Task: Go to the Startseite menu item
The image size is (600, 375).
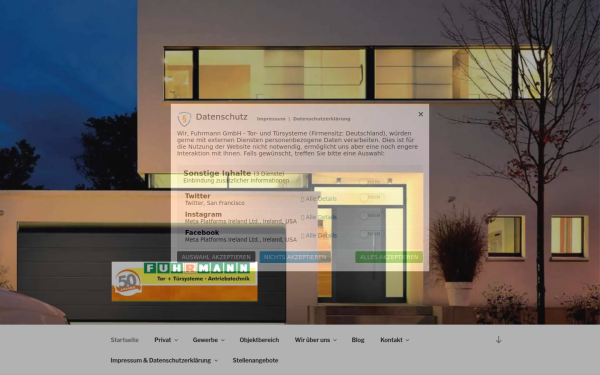Action: (x=124, y=340)
